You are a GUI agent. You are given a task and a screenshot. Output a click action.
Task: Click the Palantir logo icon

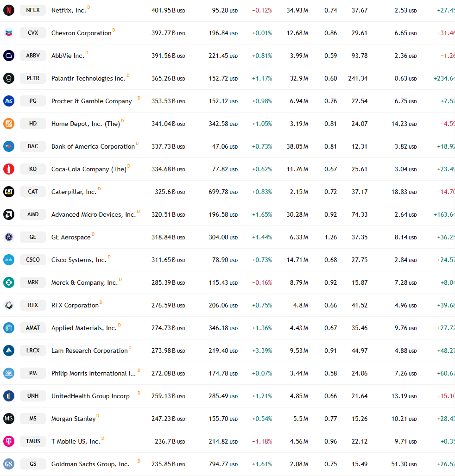tap(9, 78)
